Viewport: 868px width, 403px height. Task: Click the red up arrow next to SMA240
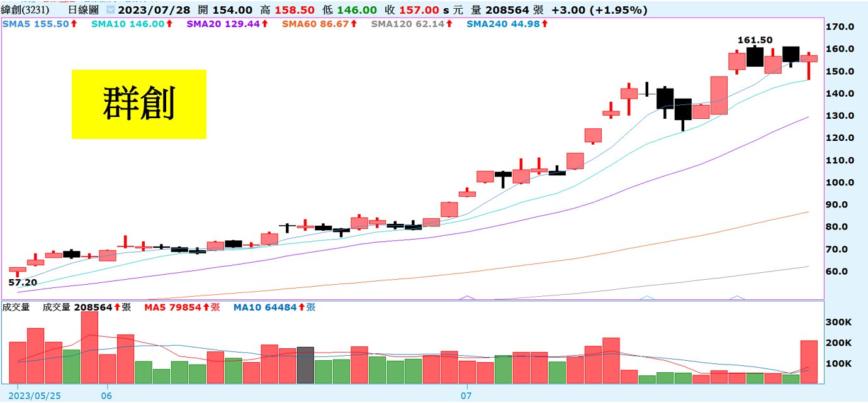pyautogui.click(x=544, y=24)
